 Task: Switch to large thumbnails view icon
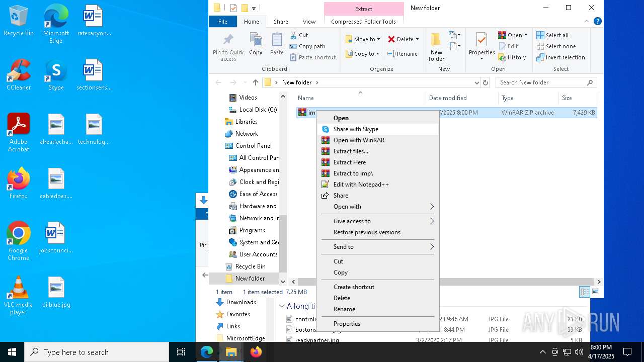596,292
